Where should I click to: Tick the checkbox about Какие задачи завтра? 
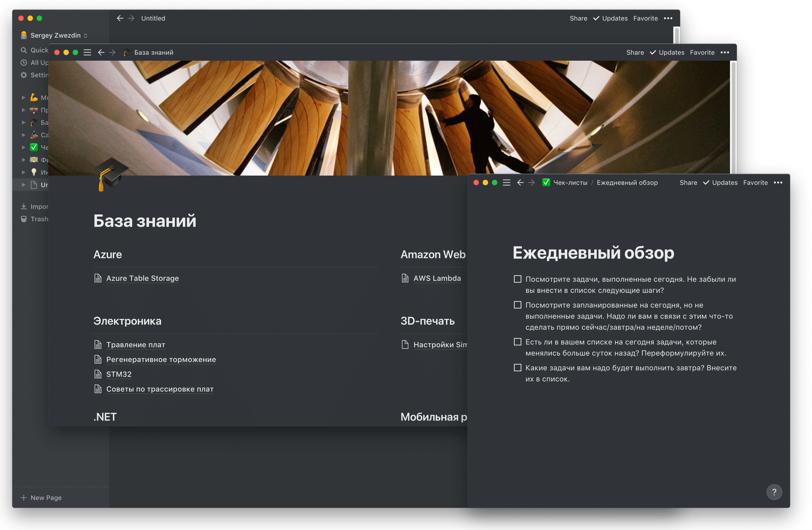point(517,368)
